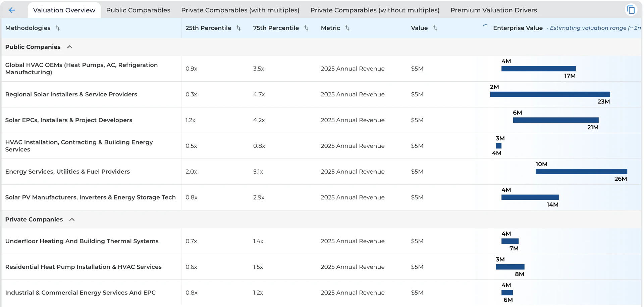Open Private Comparables (without multiples) tab
This screenshot has height=307, width=644.
[x=375, y=10]
